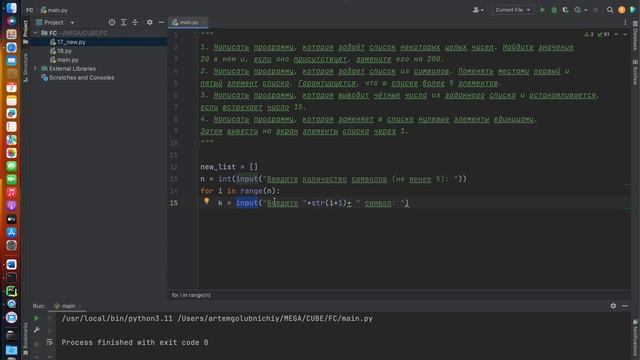640x360 pixels.
Task: Place cursor on the new_list = [] line
Action: coord(229,167)
